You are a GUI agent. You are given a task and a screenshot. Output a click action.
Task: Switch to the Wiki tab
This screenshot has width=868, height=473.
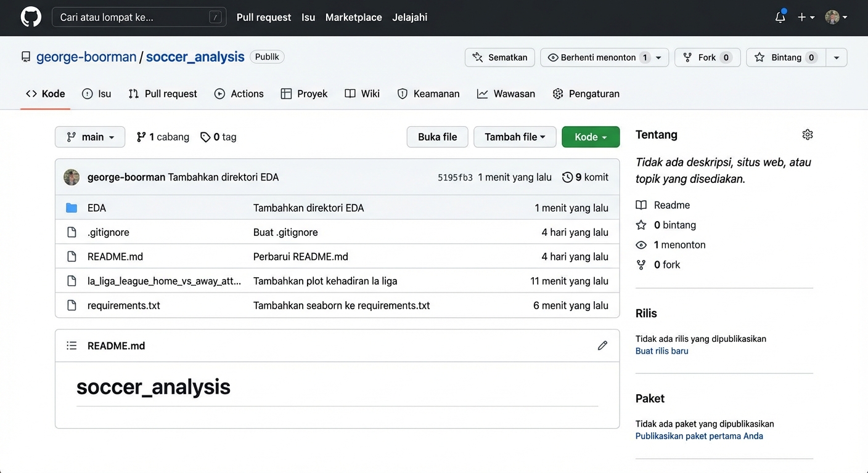point(362,94)
